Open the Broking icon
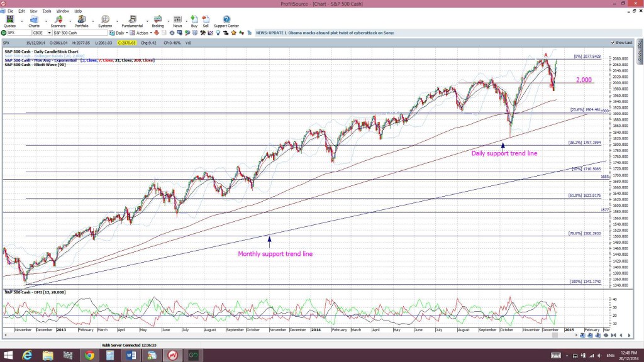The height and width of the screenshot is (362, 644). [158, 21]
